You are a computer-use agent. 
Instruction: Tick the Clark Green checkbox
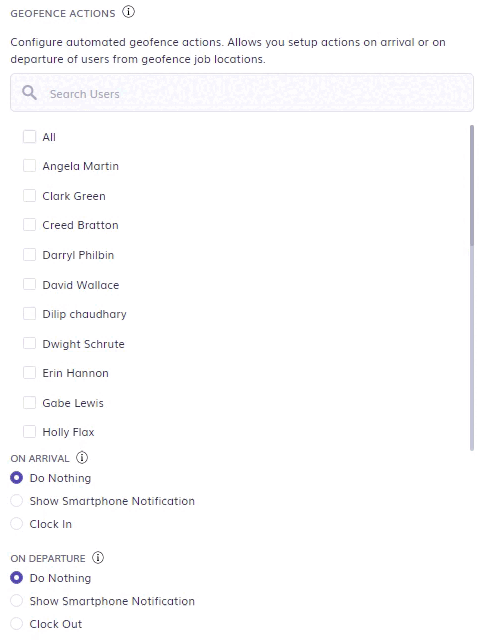[29, 196]
